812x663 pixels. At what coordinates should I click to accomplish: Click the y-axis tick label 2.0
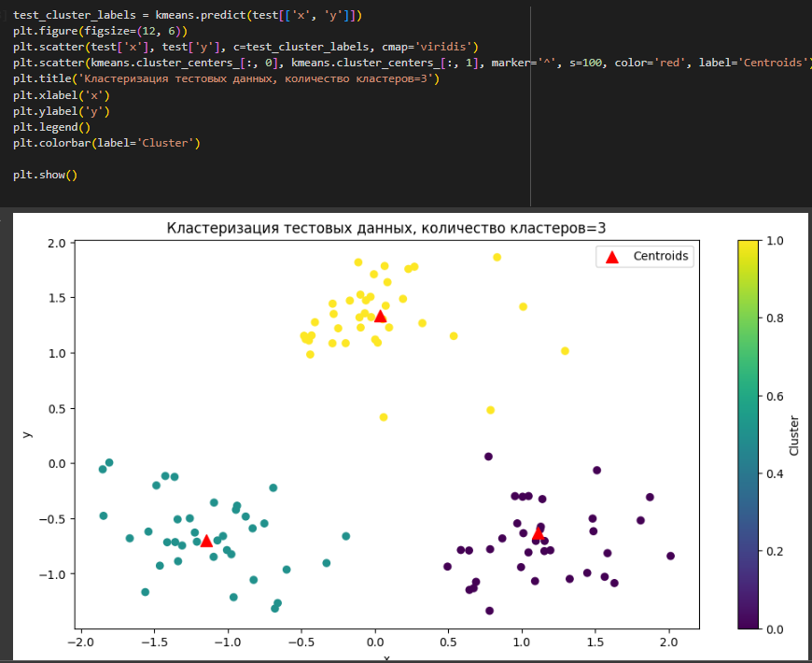57,243
